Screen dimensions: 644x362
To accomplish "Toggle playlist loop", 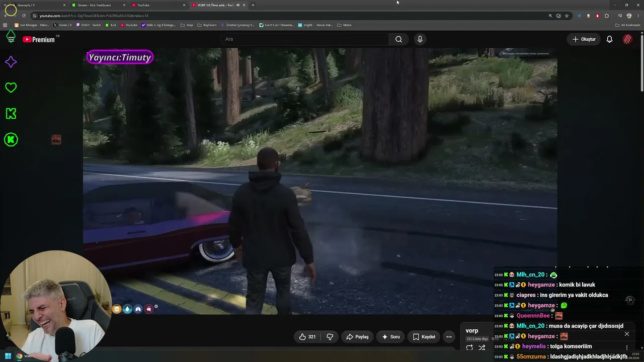I will (469, 347).
